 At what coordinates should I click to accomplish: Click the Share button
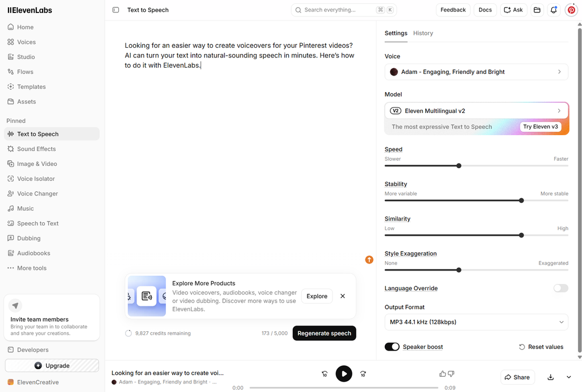click(x=517, y=377)
